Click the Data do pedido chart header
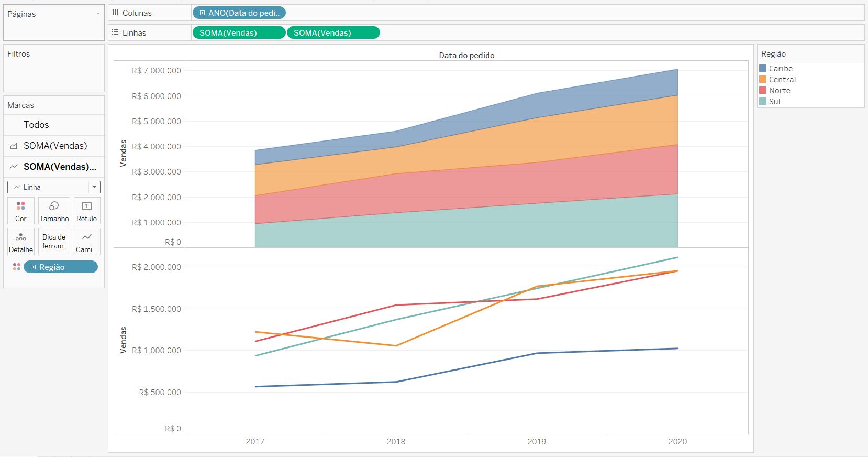 [x=466, y=55]
